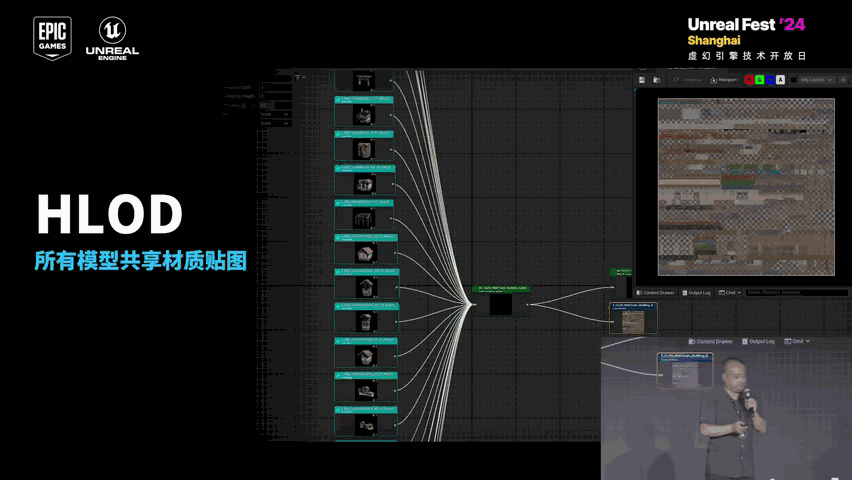Open Content Drawer in the texture editor bar
Screen dimensions: 852x480
655,292
